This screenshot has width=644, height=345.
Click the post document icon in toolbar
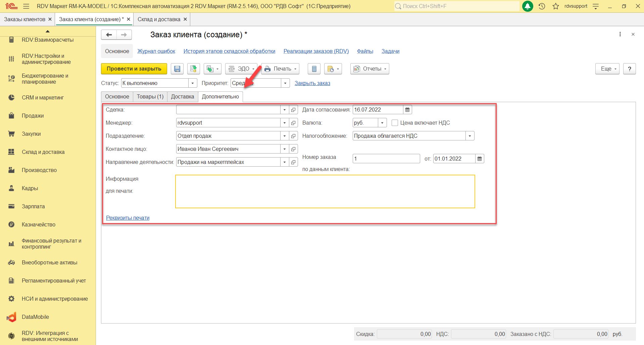(x=193, y=69)
